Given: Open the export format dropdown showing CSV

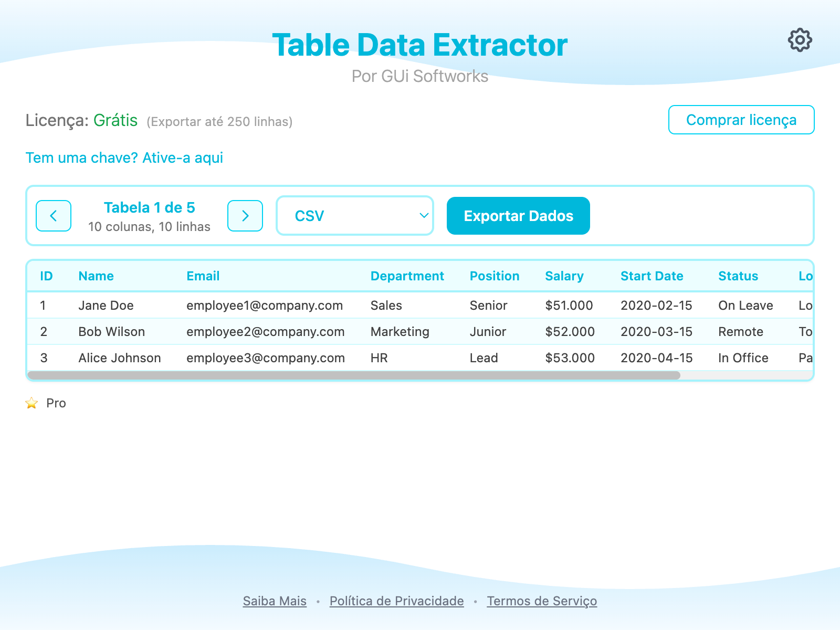Looking at the screenshot, I should [x=354, y=215].
